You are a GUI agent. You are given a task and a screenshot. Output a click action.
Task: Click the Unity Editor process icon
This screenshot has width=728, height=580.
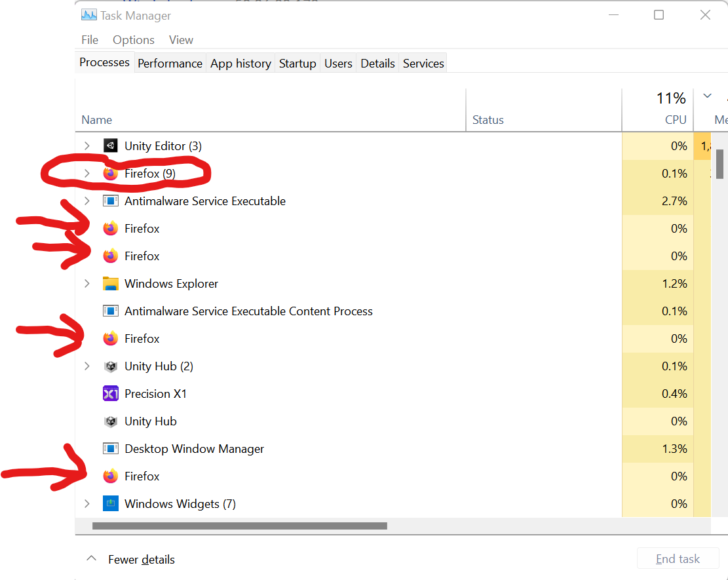111,145
